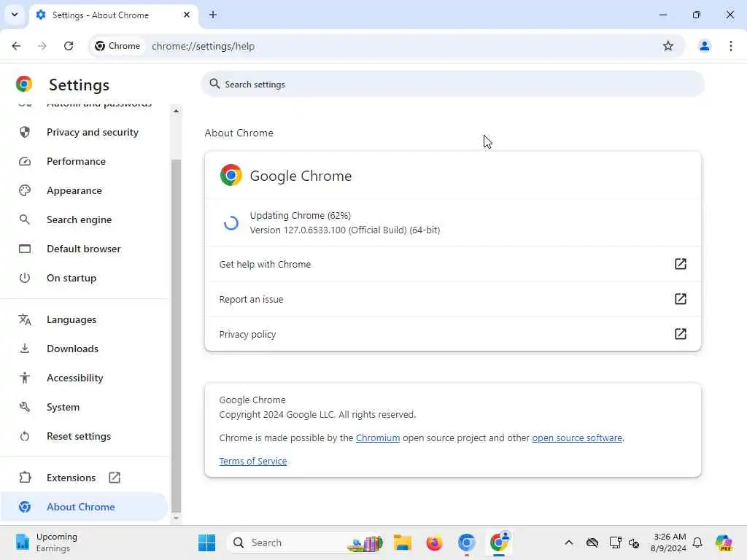Viewport: 747px width, 560px height.
Task: Open the Privacy policy row
Action: coord(452,334)
